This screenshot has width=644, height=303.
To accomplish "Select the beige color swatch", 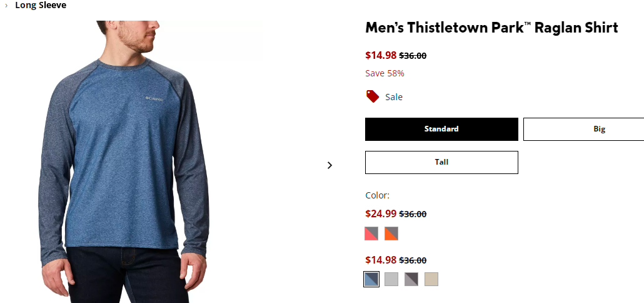I will click(x=431, y=279).
